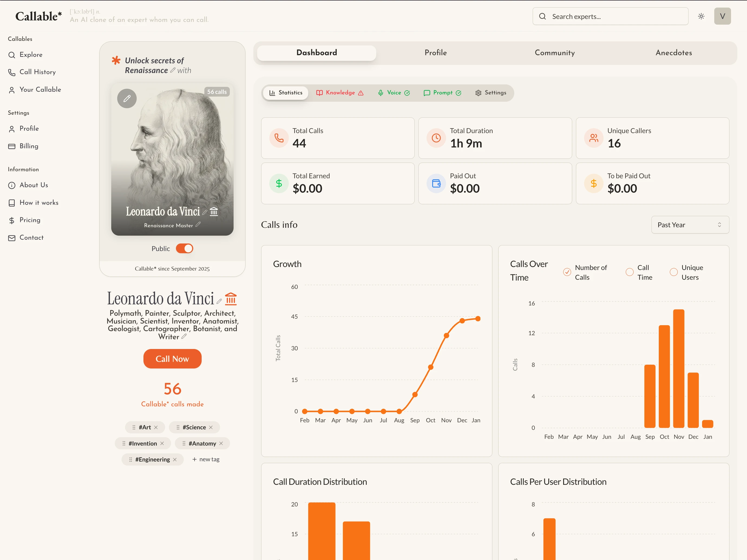Screen dimensions: 747x560
Task: Add a tag with new tag button
Action: [206, 459]
